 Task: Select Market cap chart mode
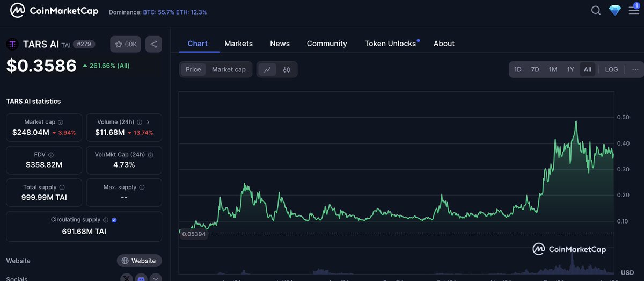[229, 69]
